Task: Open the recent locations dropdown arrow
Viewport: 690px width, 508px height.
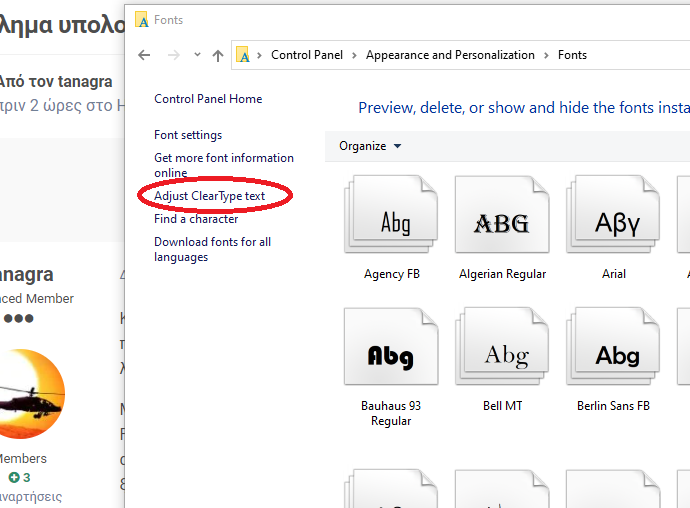Action: pyautogui.click(x=197, y=55)
